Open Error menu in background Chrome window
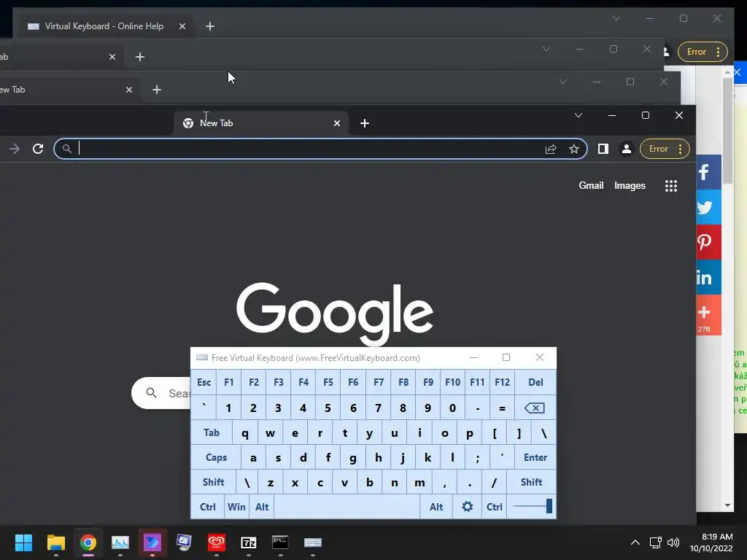Screen dimensions: 747x560 (x=703, y=52)
